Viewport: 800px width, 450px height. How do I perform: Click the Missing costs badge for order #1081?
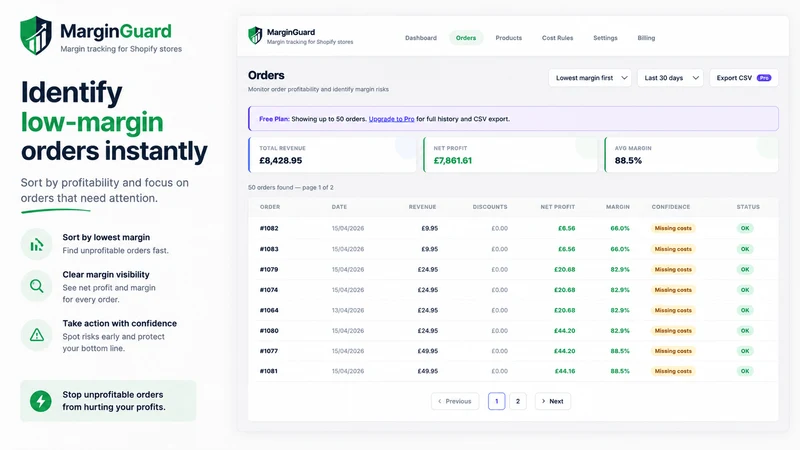[673, 371]
